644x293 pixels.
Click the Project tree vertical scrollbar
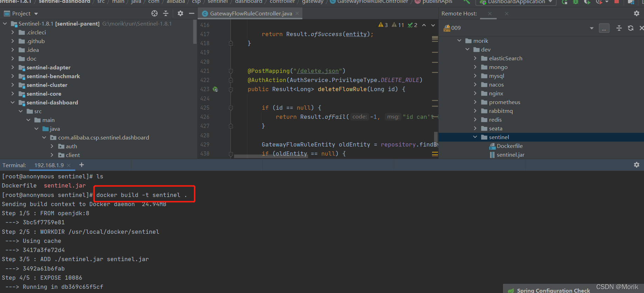pyautogui.click(x=195, y=32)
